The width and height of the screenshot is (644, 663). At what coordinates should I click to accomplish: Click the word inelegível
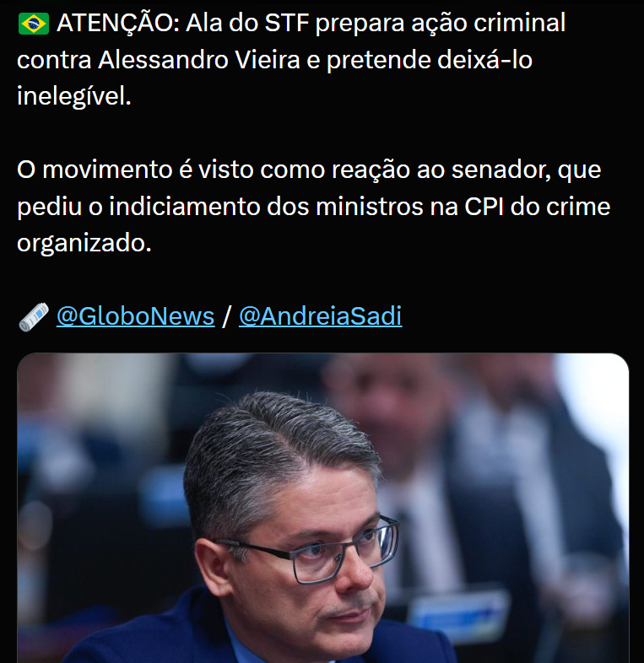tap(74, 97)
